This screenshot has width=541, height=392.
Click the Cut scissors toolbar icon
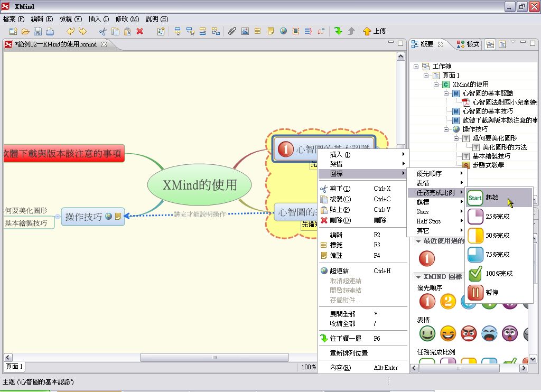point(103,31)
